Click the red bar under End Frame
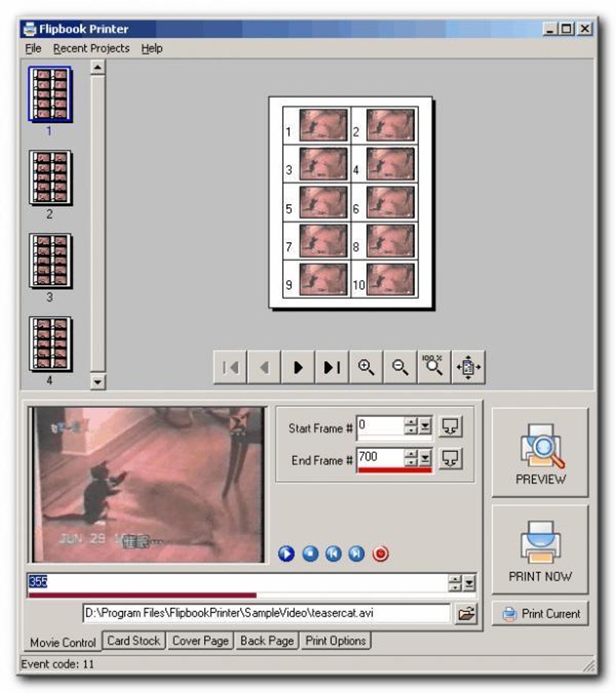Viewport: 616px width, 693px height. [x=394, y=470]
